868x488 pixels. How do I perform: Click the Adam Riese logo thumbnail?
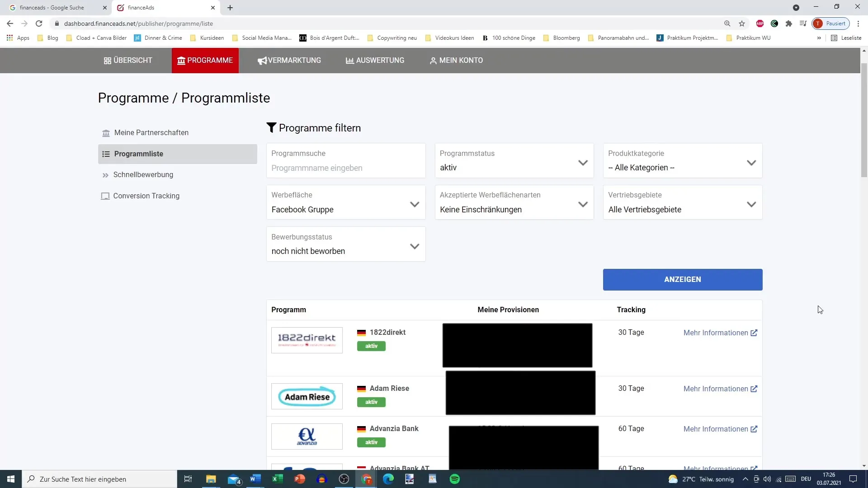point(307,396)
